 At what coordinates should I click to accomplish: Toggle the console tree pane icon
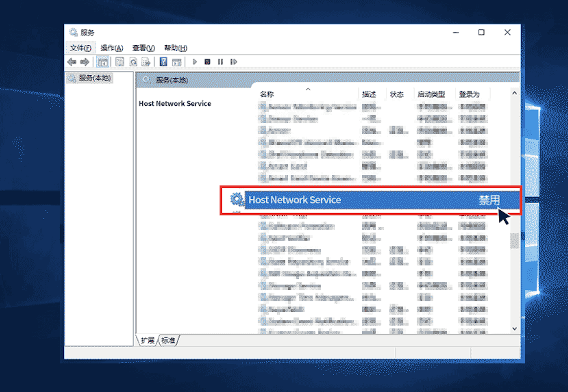coord(103,62)
